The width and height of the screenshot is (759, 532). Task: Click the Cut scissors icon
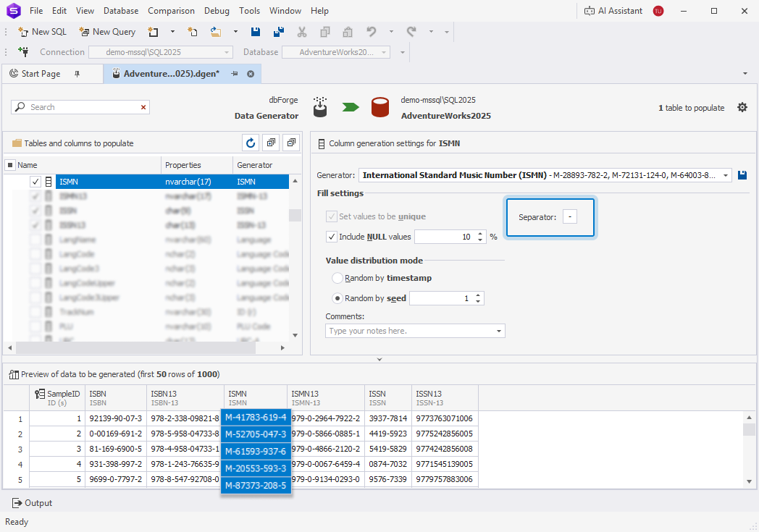click(302, 32)
